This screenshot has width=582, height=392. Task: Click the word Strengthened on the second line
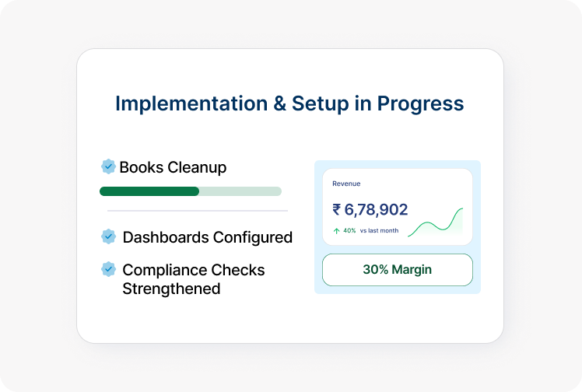pyautogui.click(x=171, y=289)
